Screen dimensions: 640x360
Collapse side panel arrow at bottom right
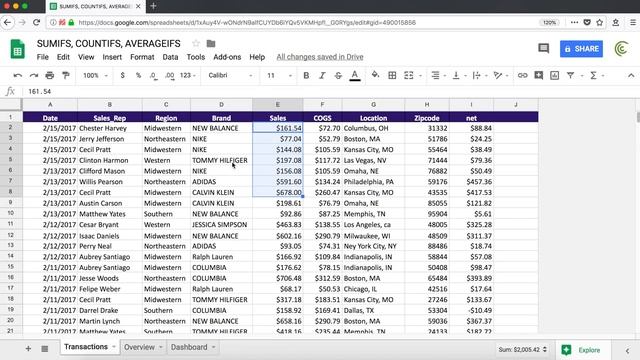[627, 351]
